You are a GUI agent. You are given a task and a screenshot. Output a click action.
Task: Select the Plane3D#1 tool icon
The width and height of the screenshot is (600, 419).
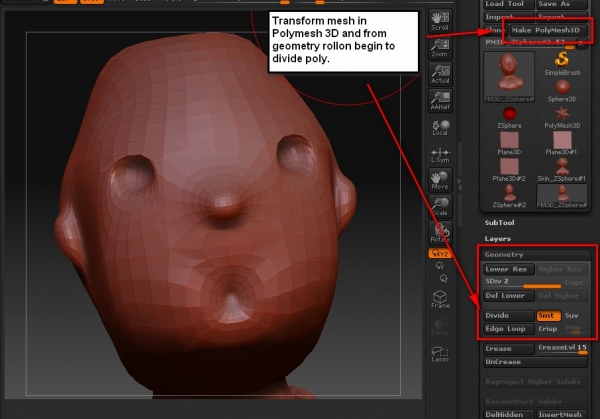(x=562, y=143)
